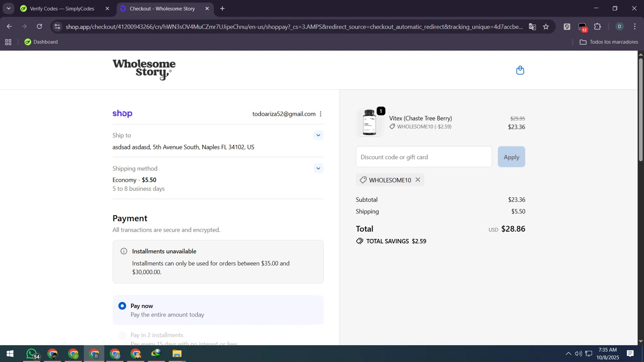The width and height of the screenshot is (644, 362).
Task: Select the Pay now radio option
Action: (x=122, y=306)
